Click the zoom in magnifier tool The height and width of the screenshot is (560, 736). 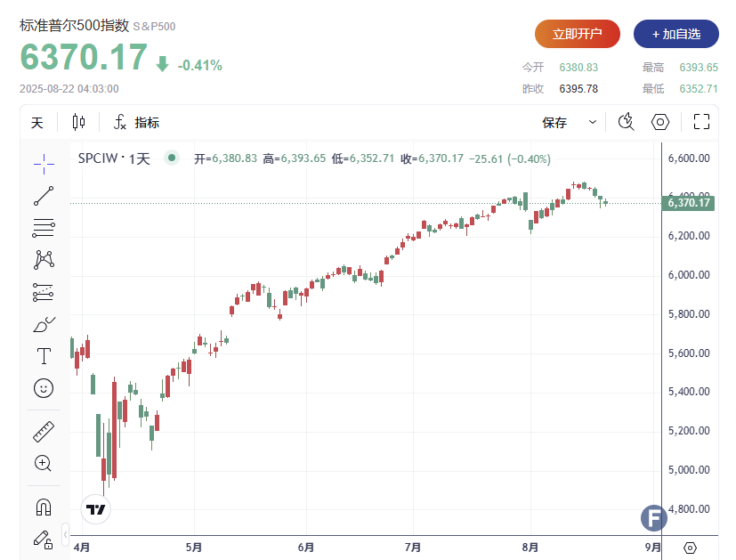tap(44, 463)
